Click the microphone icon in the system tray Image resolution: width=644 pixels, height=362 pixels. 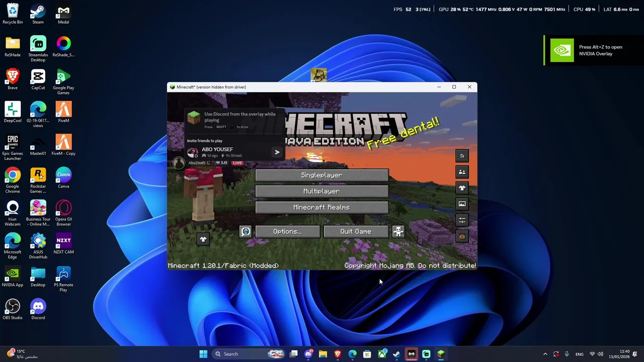567,354
